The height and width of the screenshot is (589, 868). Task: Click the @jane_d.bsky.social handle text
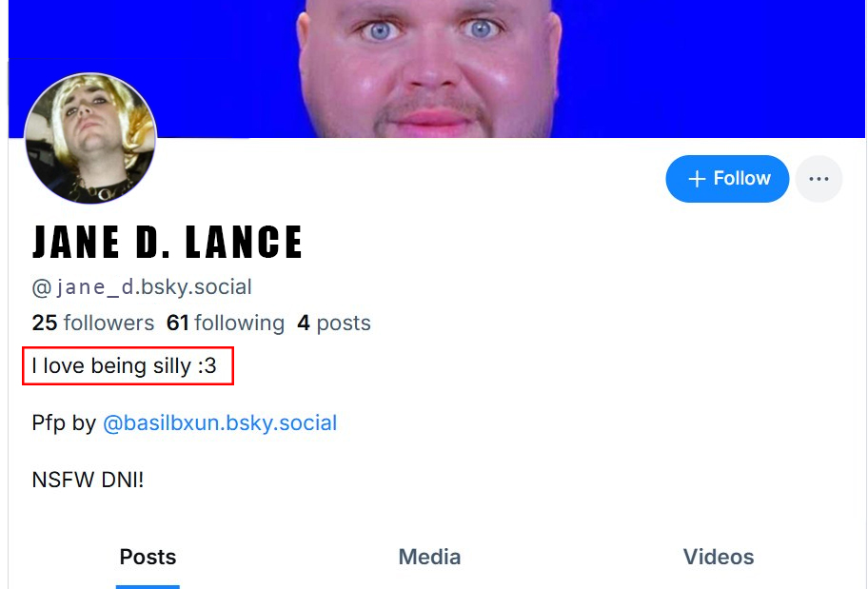(x=142, y=287)
